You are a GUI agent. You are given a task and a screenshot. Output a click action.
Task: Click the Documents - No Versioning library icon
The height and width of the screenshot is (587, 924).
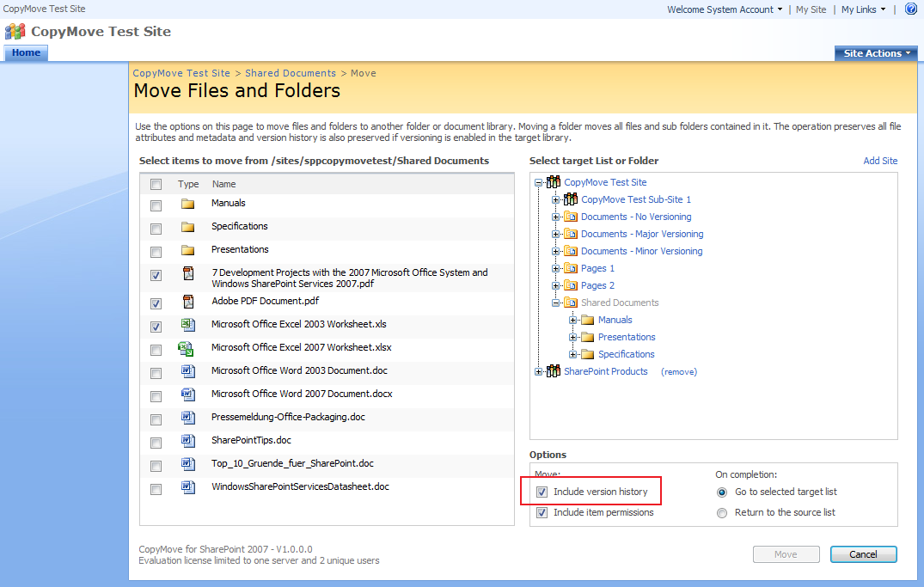point(571,217)
